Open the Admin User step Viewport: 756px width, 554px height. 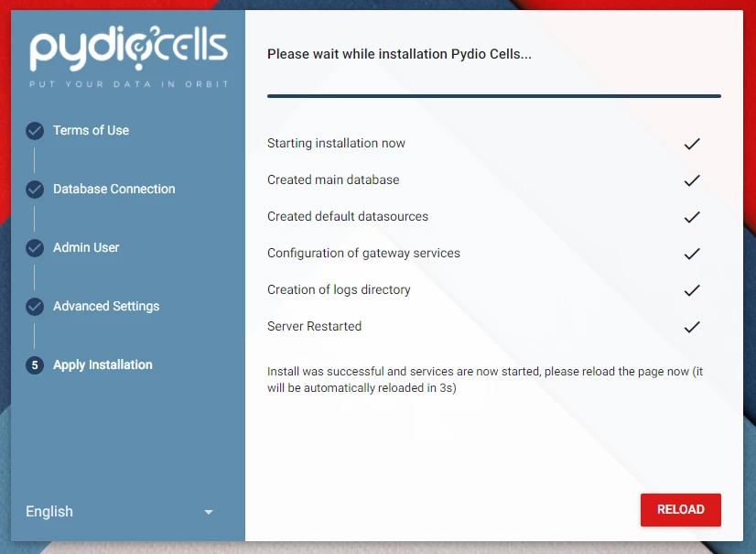(86, 248)
